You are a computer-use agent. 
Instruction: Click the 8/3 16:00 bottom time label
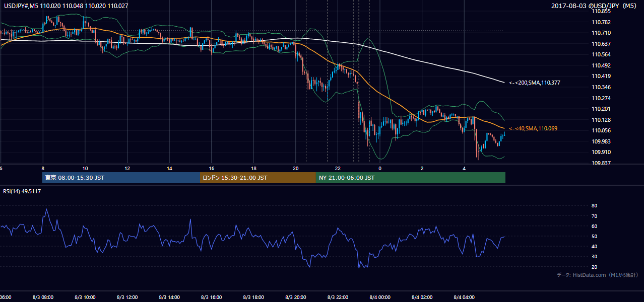click(x=212, y=297)
